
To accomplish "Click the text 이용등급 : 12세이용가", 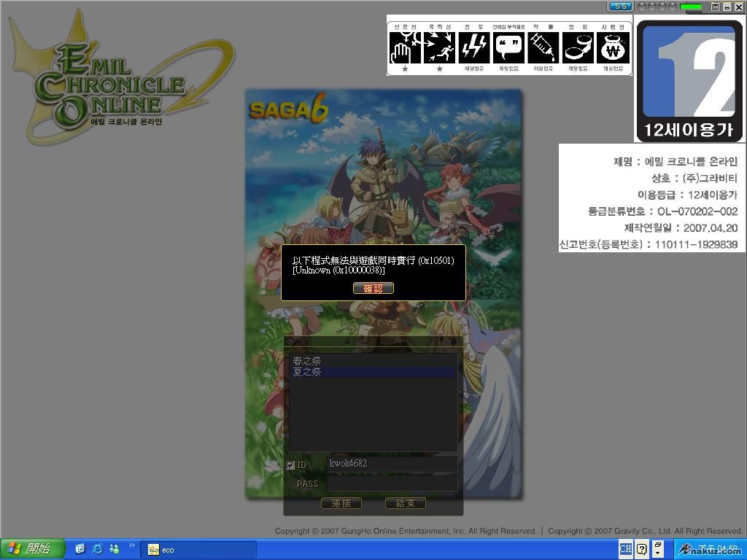I will click(x=687, y=195).
